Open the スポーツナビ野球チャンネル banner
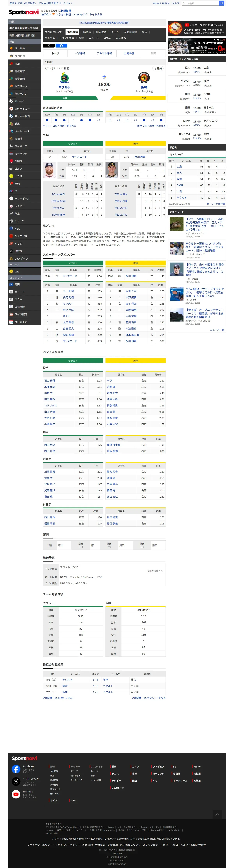The image size is (234, 868). [197, 29]
